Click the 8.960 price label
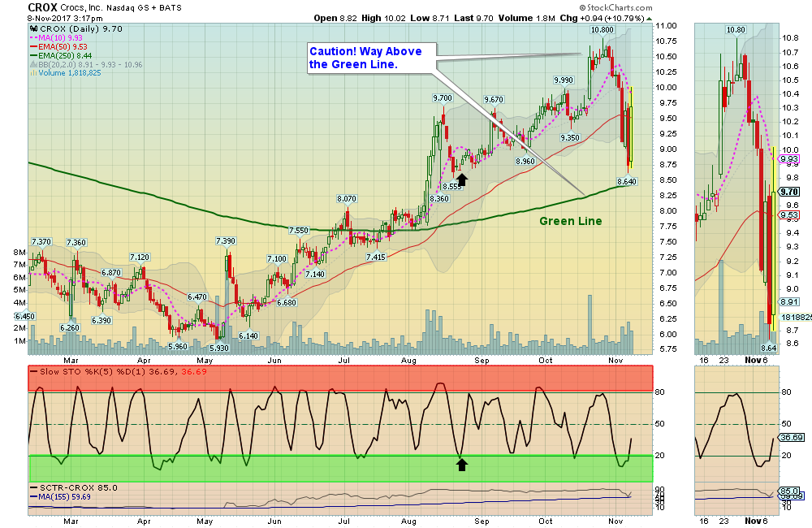The width and height of the screenshot is (812, 528). click(x=525, y=161)
